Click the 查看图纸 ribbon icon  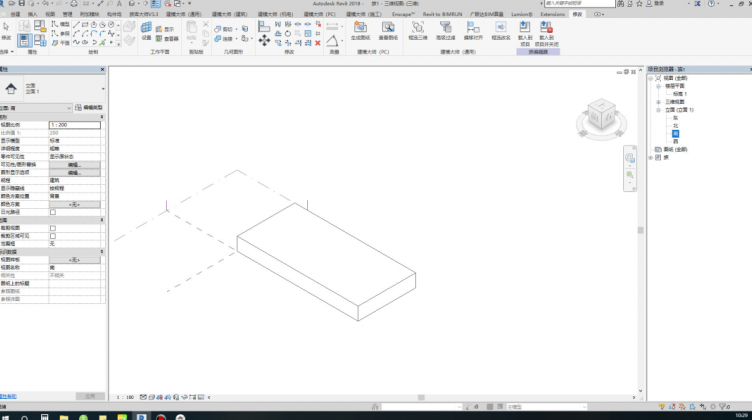[388, 27]
